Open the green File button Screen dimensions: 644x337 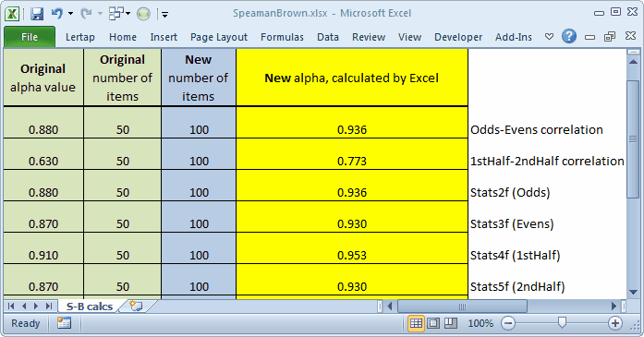30,37
